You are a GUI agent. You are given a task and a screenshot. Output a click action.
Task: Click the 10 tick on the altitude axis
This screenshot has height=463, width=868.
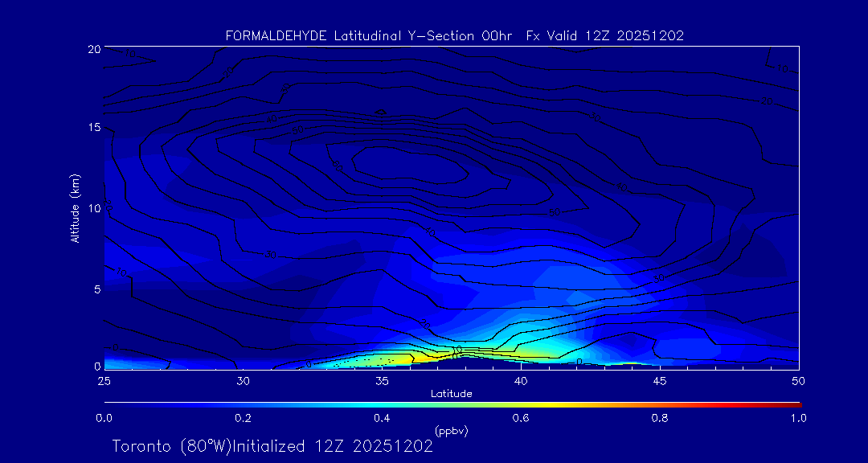pyautogui.click(x=92, y=208)
